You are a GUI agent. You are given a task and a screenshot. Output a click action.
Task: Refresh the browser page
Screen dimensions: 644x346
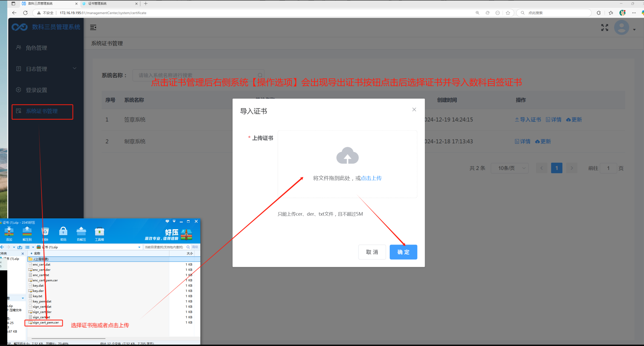tap(25, 13)
